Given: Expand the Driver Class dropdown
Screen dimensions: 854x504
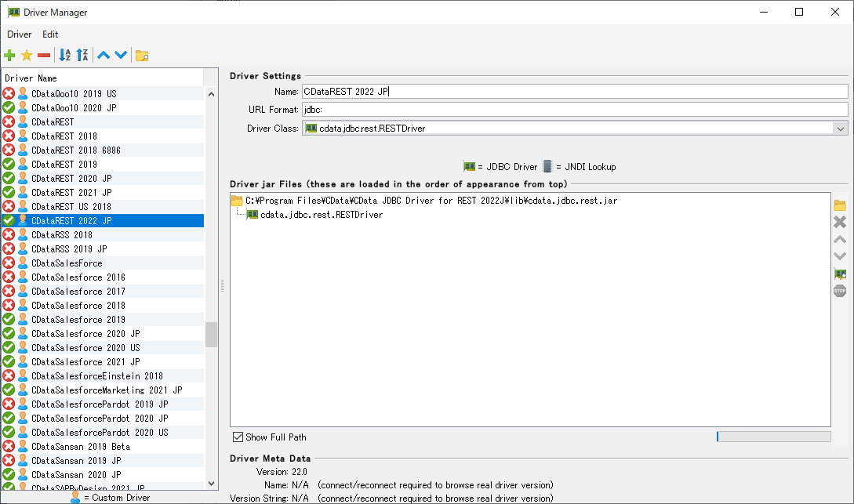Looking at the screenshot, I should (x=841, y=129).
